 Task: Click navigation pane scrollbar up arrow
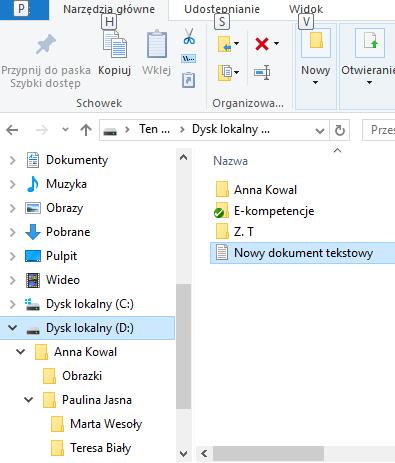coord(183,157)
